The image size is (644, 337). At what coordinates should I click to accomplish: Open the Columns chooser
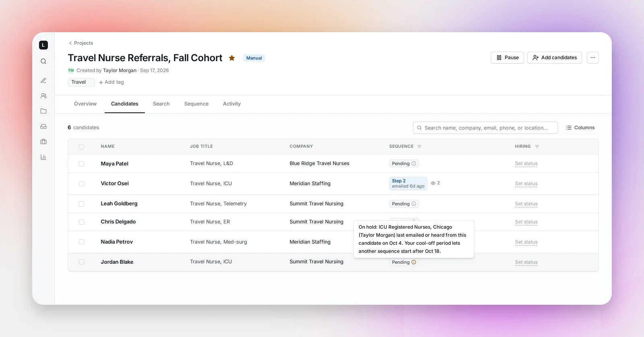[x=580, y=128]
